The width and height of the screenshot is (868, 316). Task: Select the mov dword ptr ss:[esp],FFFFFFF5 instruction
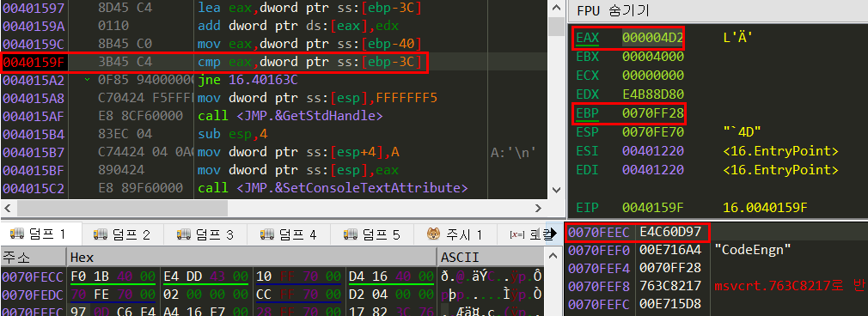(x=318, y=97)
